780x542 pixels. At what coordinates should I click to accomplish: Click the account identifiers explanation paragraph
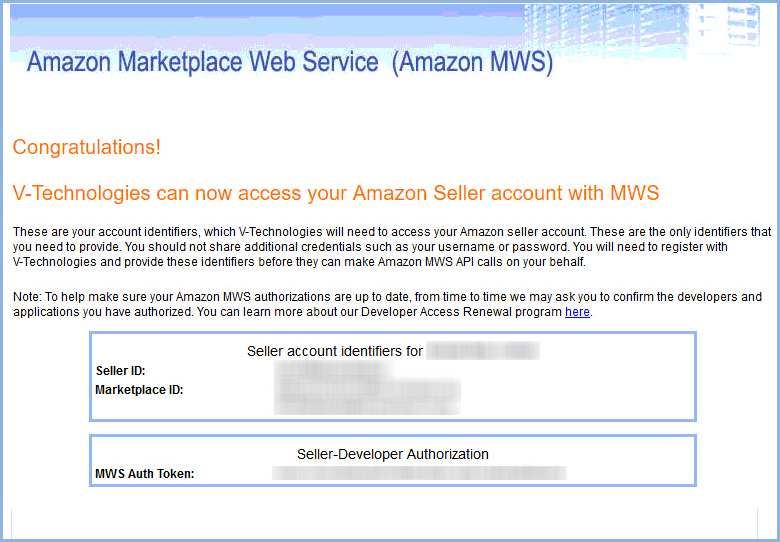pyautogui.click(x=392, y=247)
